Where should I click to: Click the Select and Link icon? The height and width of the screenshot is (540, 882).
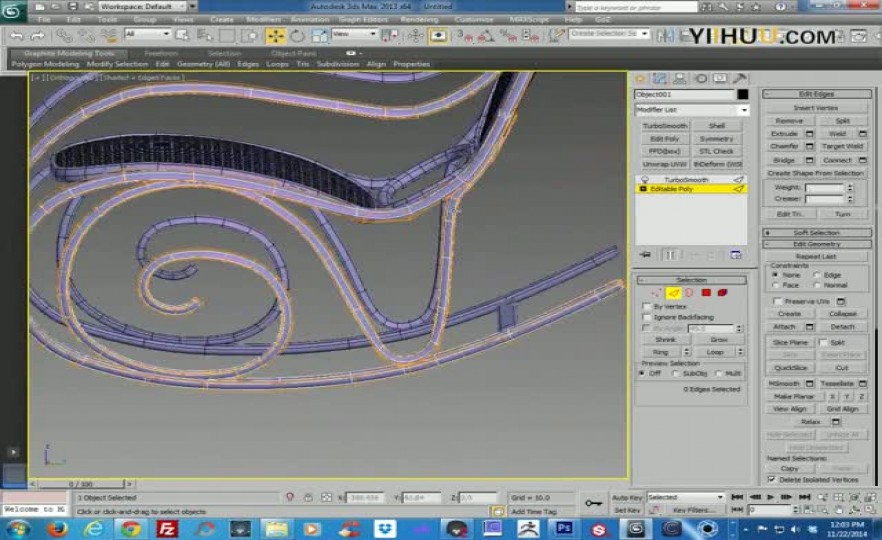pyautogui.click(x=65, y=37)
